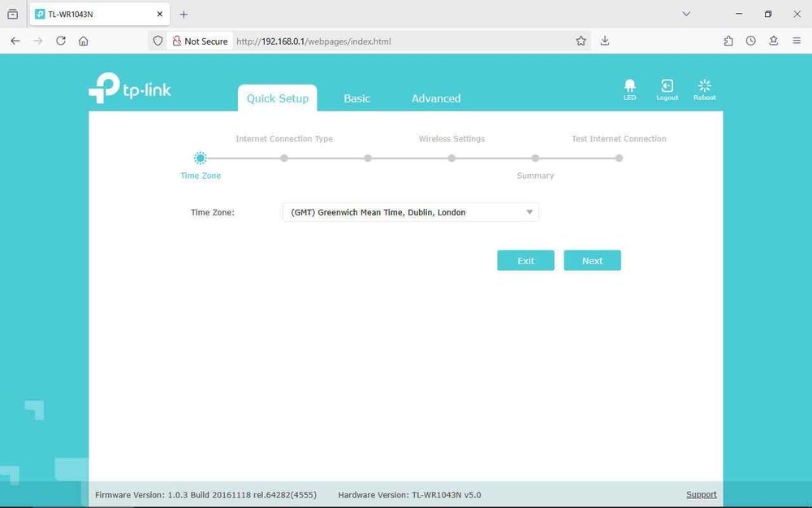Open the bookmarks toolbar star-tray icon
Viewport: 812px width, 508px height.
pyautogui.click(x=774, y=41)
